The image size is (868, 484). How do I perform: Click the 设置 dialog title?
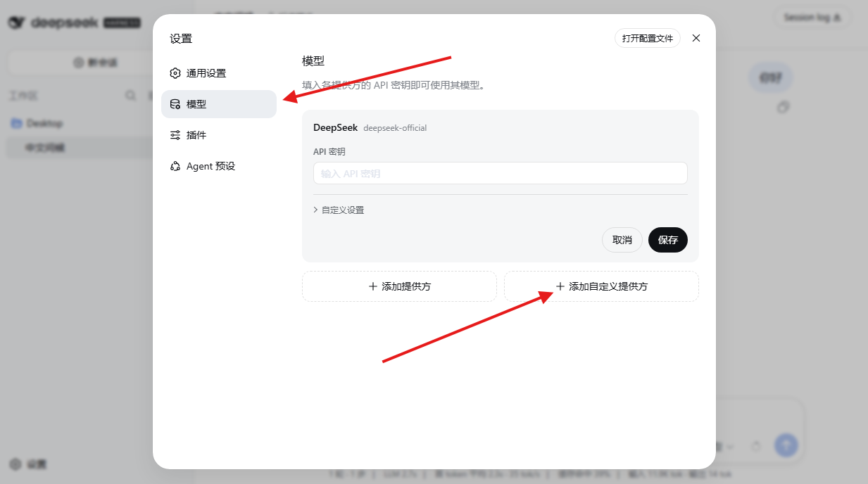pos(181,39)
